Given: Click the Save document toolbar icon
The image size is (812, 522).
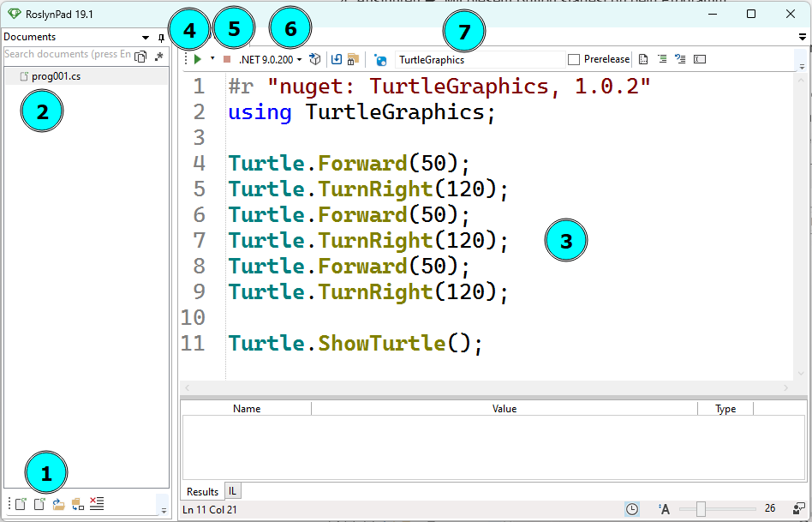Looking at the screenshot, I should point(337,59).
